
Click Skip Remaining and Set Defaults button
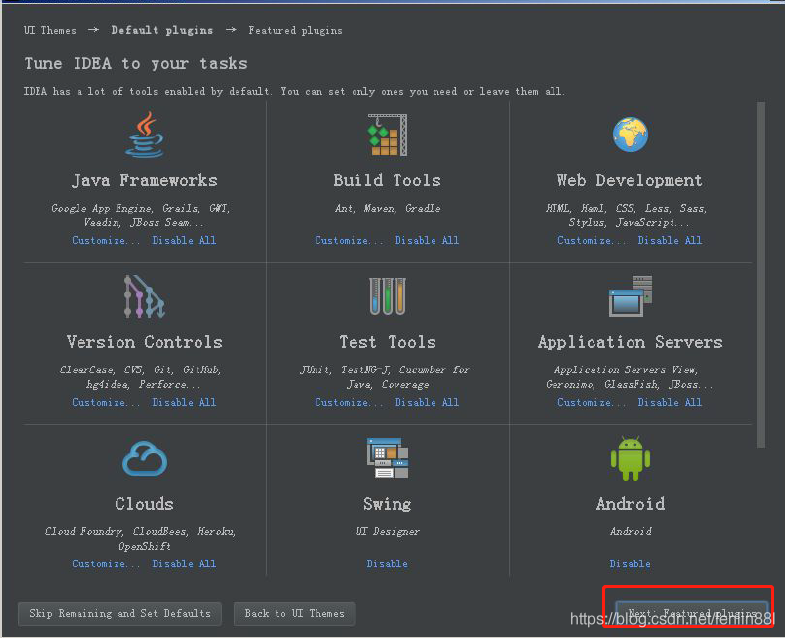120,613
